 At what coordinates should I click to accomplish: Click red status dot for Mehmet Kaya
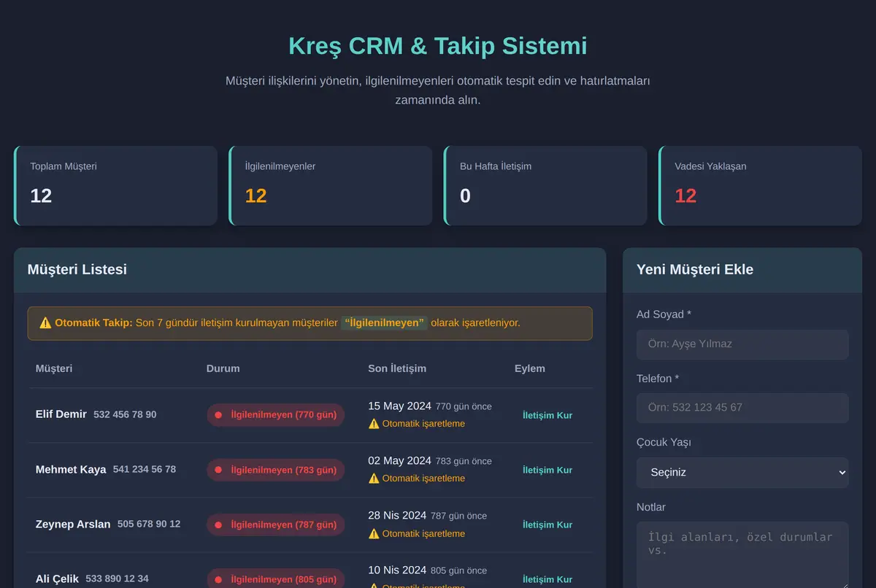click(x=218, y=470)
